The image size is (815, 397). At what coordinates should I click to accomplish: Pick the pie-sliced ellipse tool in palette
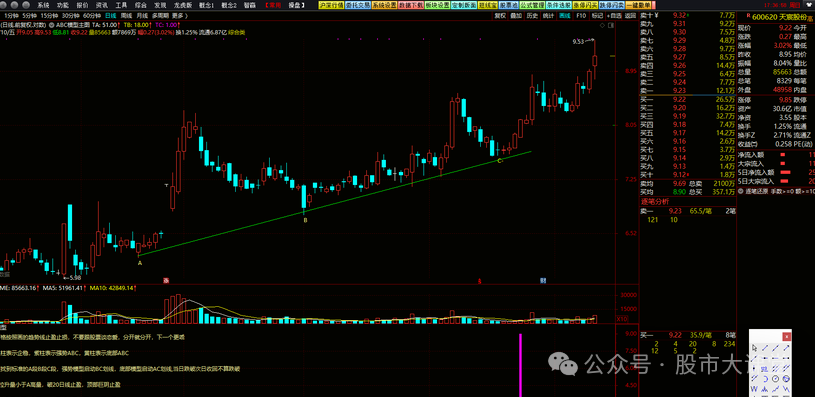786,378
